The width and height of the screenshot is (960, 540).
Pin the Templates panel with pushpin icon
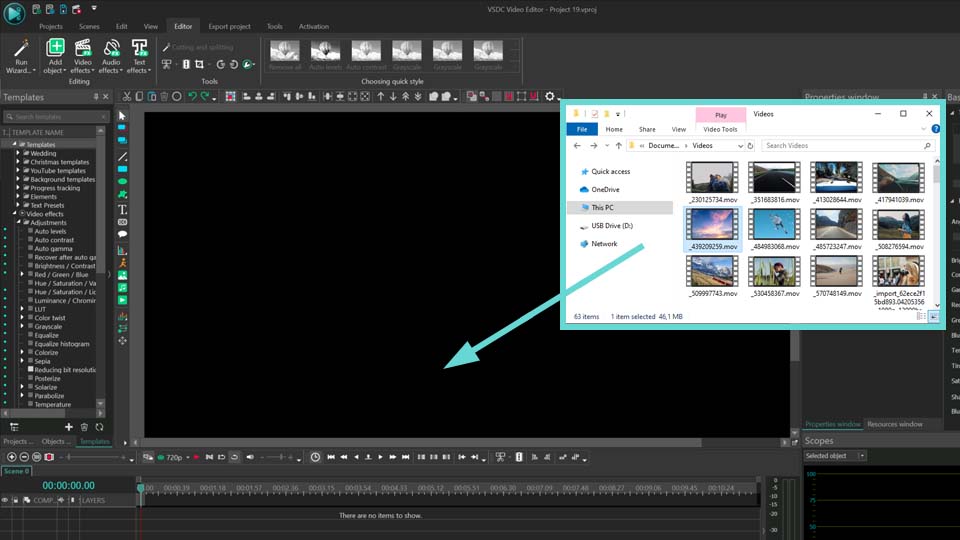tap(96, 97)
